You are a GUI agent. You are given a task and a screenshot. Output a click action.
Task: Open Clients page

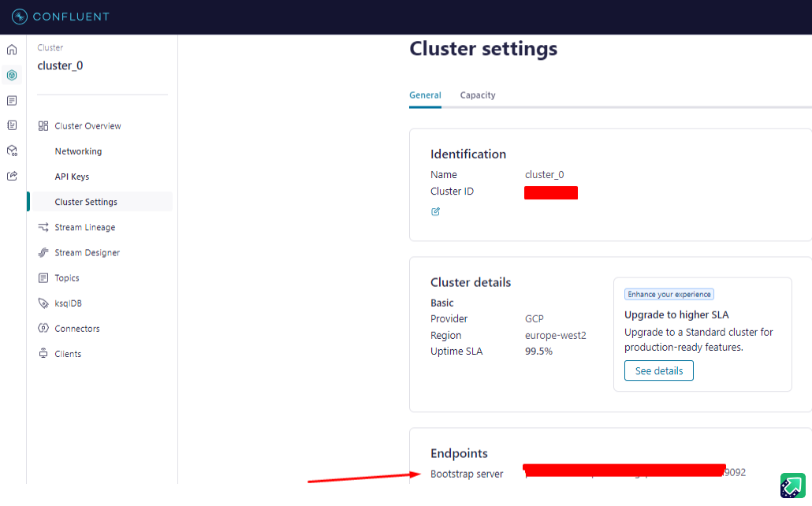click(68, 354)
